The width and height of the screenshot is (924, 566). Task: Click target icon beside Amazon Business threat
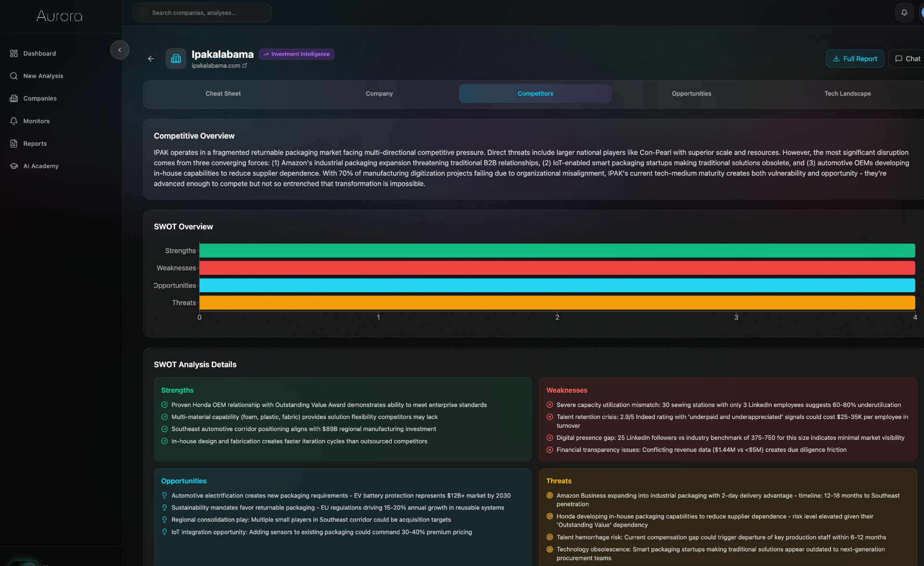point(550,495)
